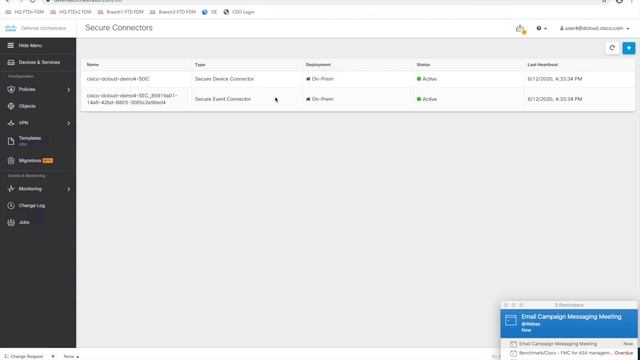Open the HQ-FTDv FDM bookmark
The image size is (640, 360).
click(x=24, y=12)
